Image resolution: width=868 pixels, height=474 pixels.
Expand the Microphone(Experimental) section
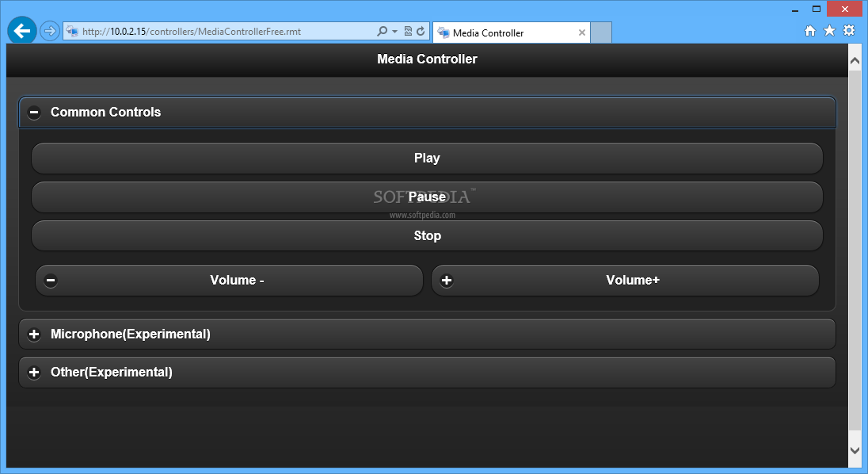coord(427,334)
